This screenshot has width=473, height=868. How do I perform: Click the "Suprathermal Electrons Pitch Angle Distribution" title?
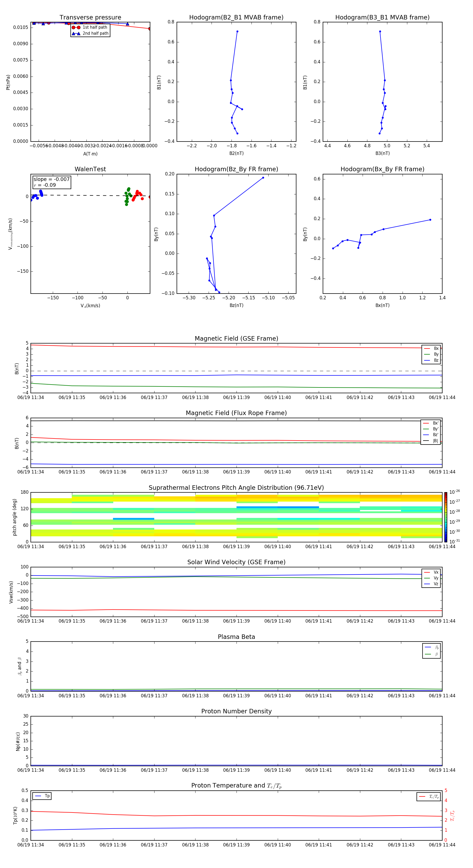coord(236,488)
